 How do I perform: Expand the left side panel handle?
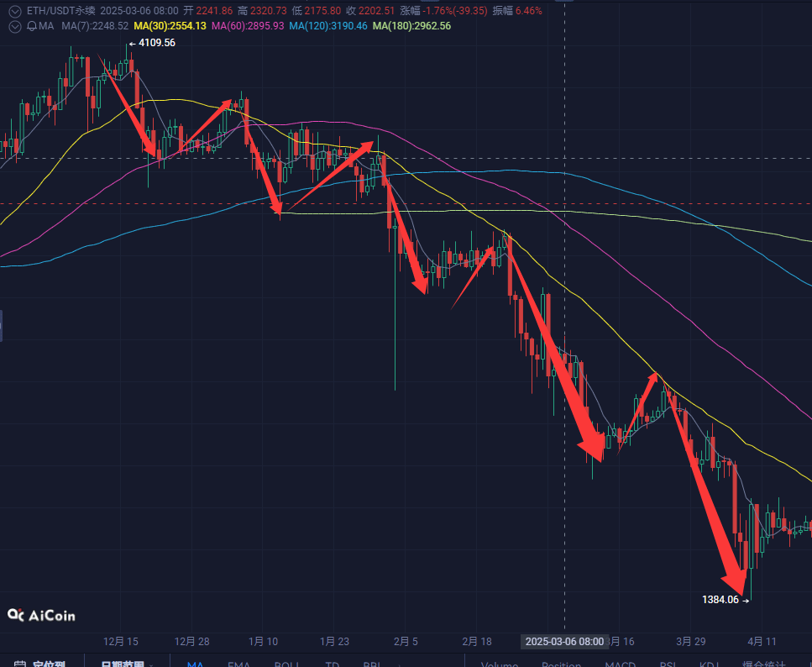tap(2, 325)
